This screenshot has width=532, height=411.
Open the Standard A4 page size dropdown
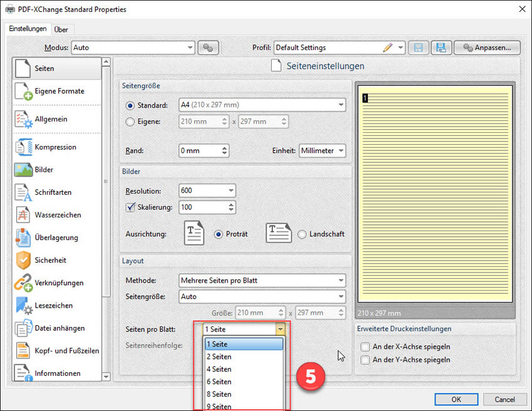262,105
